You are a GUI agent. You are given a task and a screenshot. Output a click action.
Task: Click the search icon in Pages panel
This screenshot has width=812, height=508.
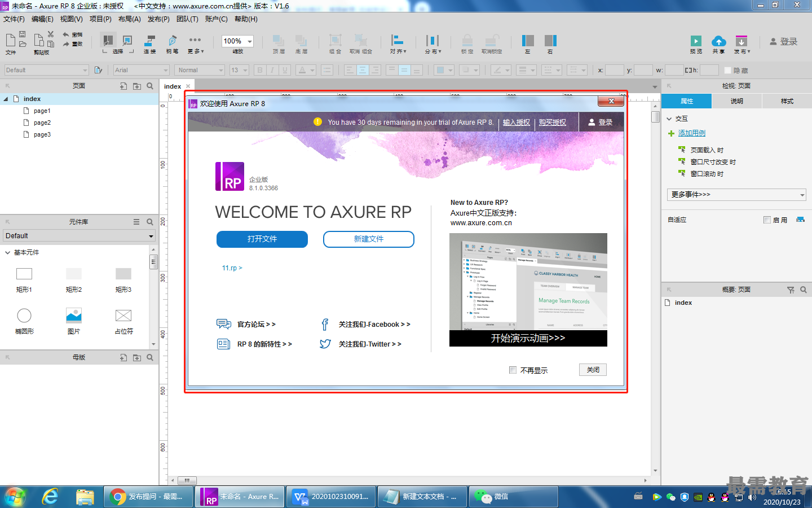pos(150,86)
